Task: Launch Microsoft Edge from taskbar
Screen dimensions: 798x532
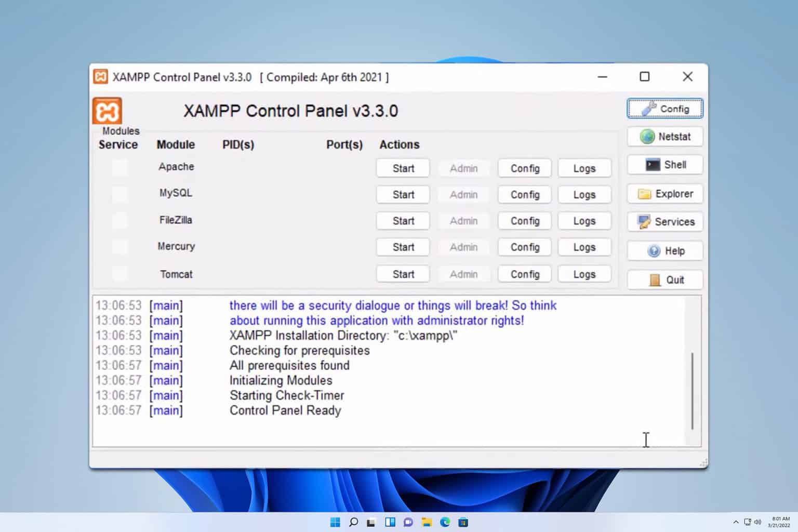Action: pos(445,522)
